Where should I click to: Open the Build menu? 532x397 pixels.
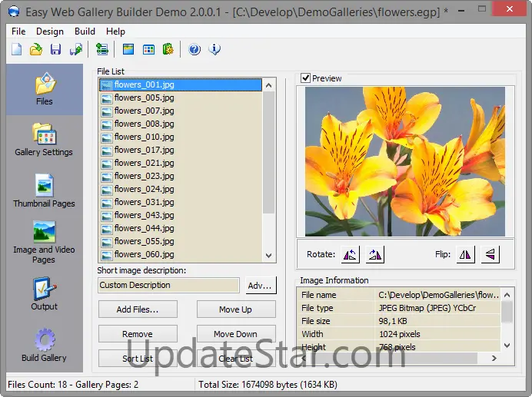coord(85,31)
